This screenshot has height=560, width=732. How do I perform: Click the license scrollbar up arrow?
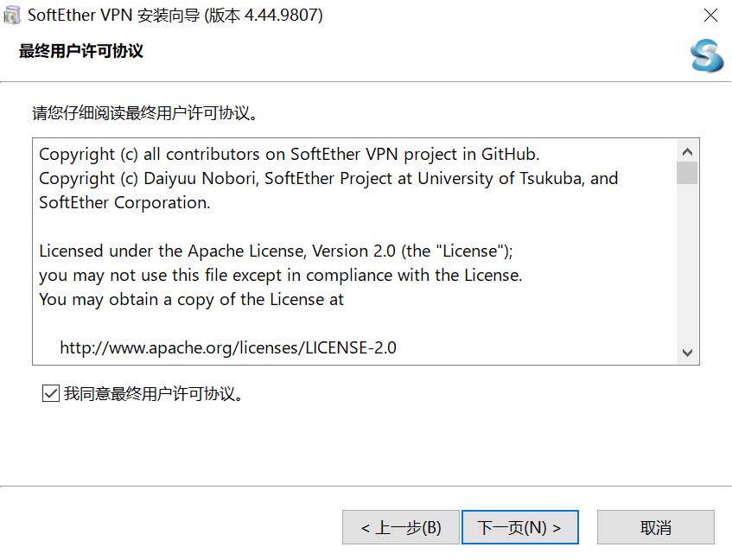pyautogui.click(x=688, y=151)
